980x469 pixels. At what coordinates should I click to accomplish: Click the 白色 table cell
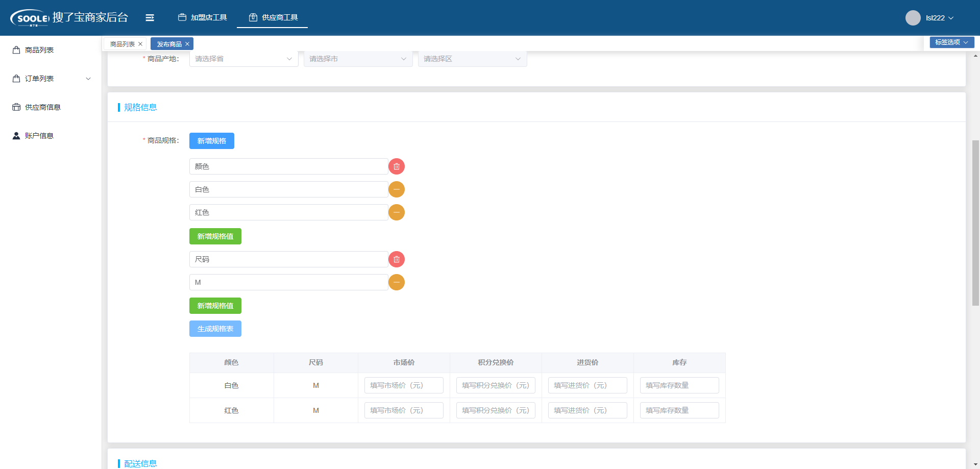tap(231, 385)
